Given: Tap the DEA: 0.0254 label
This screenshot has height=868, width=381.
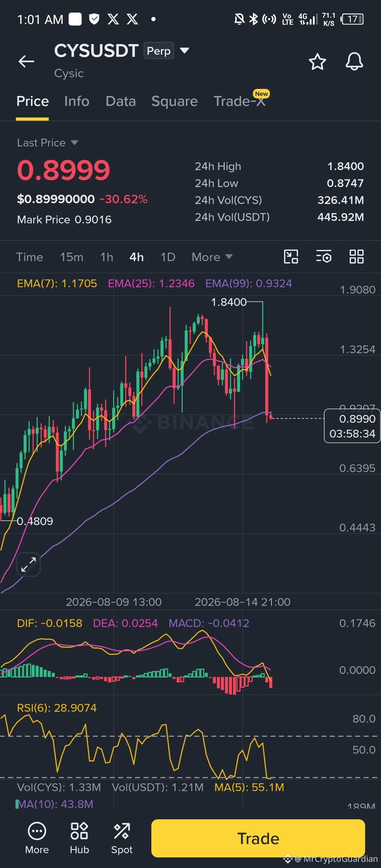Looking at the screenshot, I should click(125, 623).
